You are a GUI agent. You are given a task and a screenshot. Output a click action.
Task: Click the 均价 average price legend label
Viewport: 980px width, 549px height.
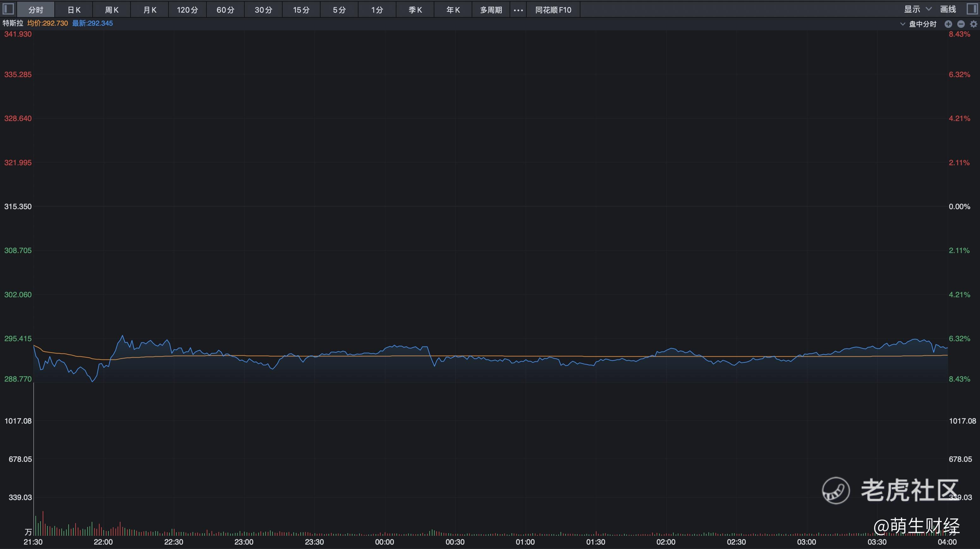tap(47, 23)
